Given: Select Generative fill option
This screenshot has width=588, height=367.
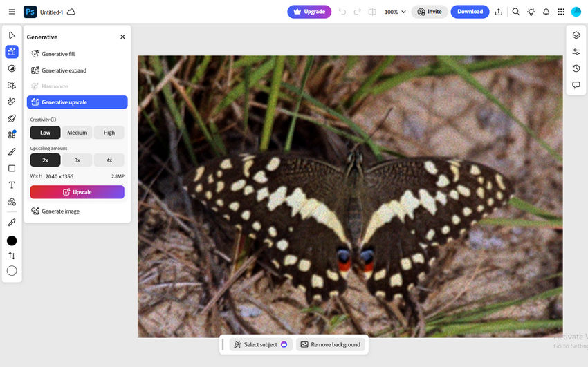Looking at the screenshot, I should (77, 54).
